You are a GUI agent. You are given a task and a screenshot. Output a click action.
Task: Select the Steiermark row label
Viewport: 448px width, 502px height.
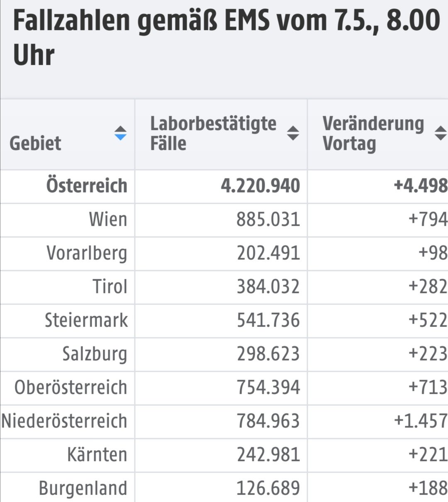pyautogui.click(x=86, y=320)
